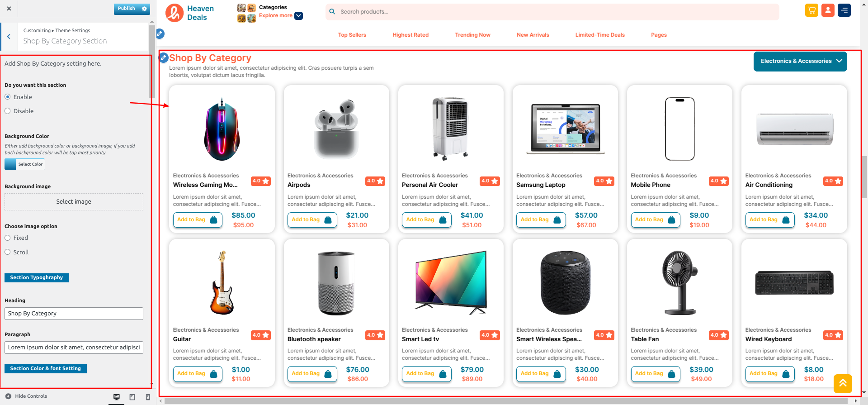The height and width of the screenshot is (405, 868).
Task: Select the Scroll image option
Action: point(8,252)
